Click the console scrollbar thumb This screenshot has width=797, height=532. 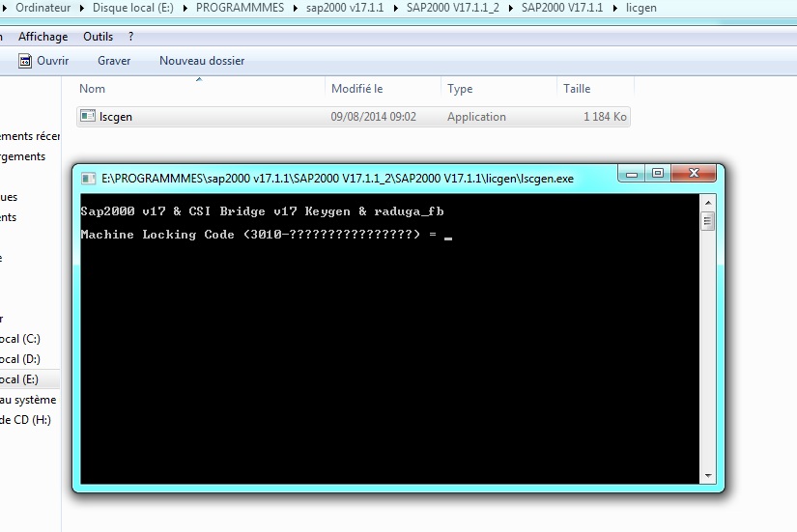(708, 221)
